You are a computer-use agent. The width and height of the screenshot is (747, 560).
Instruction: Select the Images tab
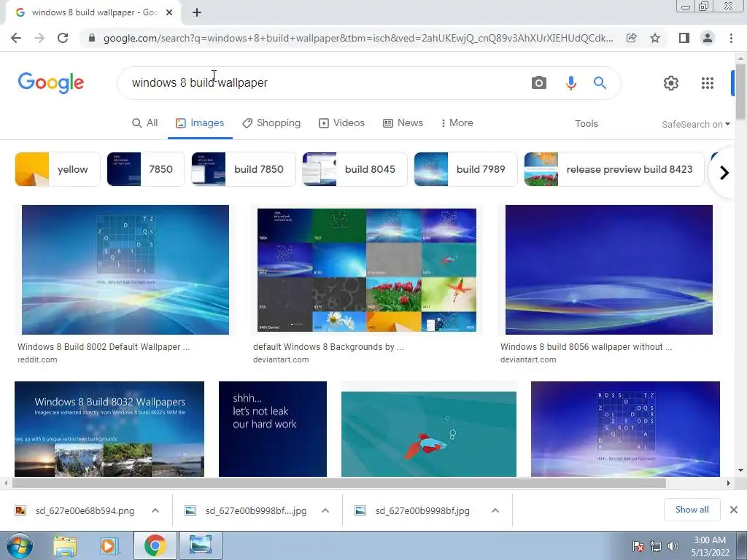pyautogui.click(x=200, y=122)
